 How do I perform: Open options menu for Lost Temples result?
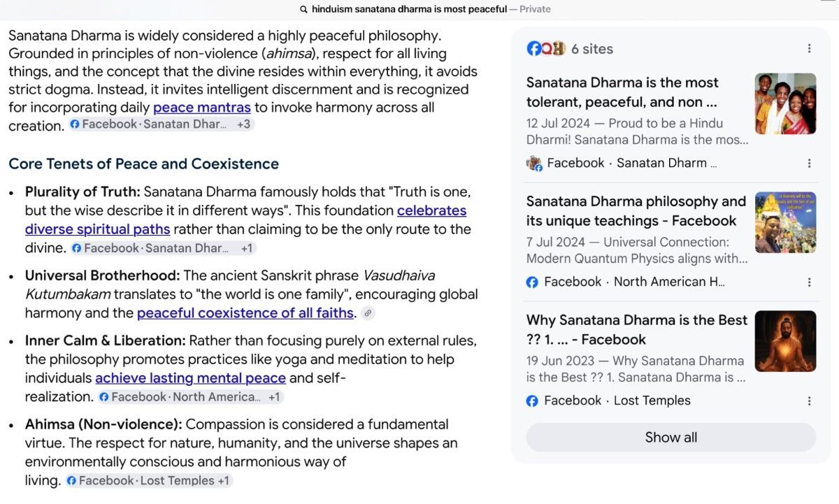pos(809,401)
